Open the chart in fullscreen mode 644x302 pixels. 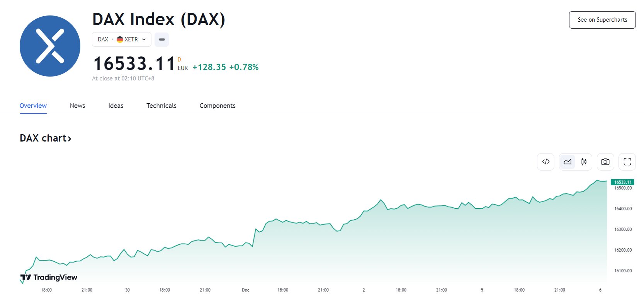coord(627,162)
